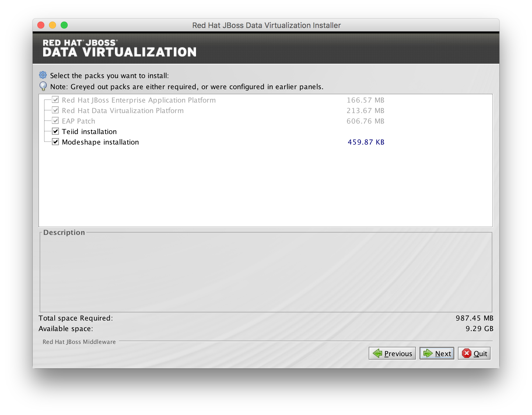The image size is (532, 415).
Task: Click the checkmark icon beside Teiid installation
Action: click(55, 131)
